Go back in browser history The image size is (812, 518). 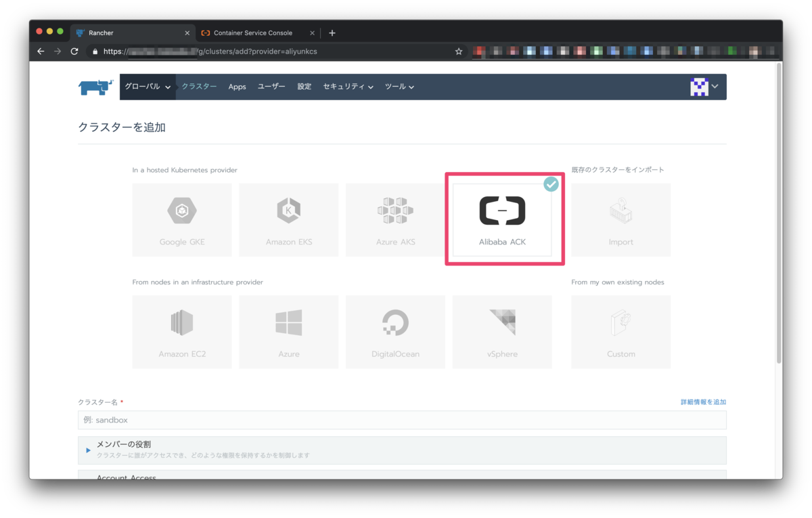[x=41, y=51]
